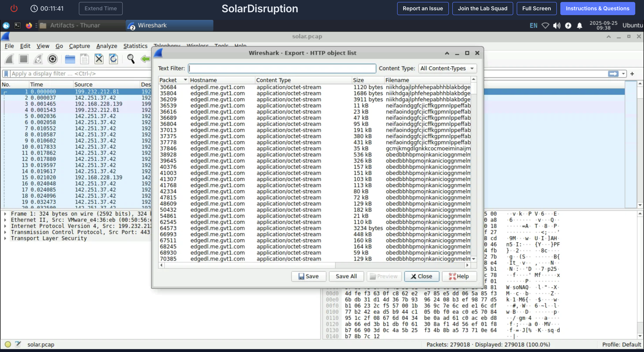Open a capture file with folder icon
This screenshot has width=644, height=352.
coord(70,59)
